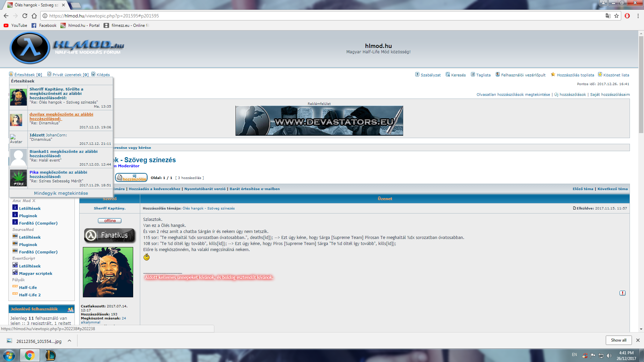Open Idézett JohanCorn notification

click(x=61, y=139)
